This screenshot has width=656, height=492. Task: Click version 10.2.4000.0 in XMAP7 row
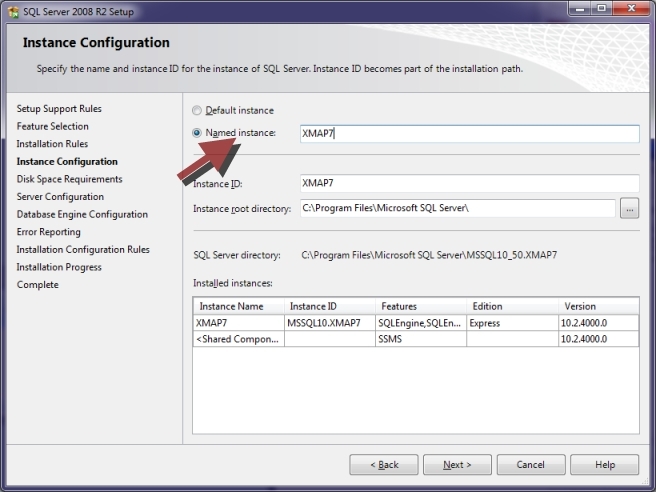[x=599, y=323]
